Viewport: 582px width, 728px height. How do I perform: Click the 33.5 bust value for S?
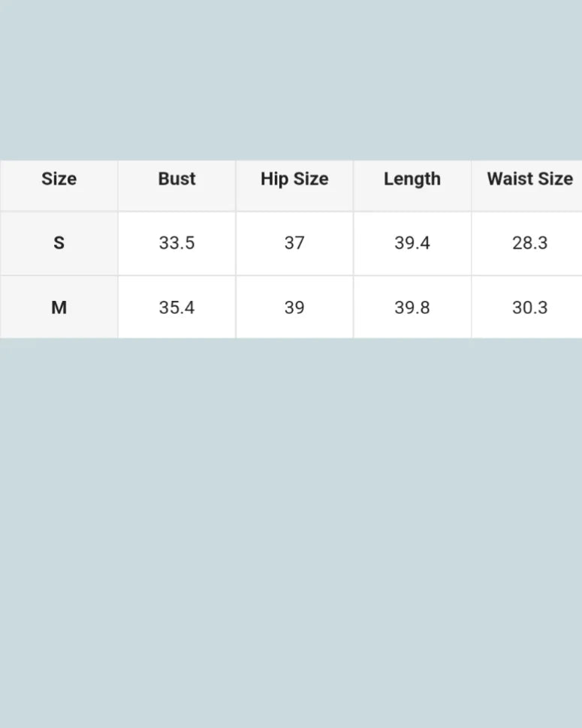click(x=176, y=243)
